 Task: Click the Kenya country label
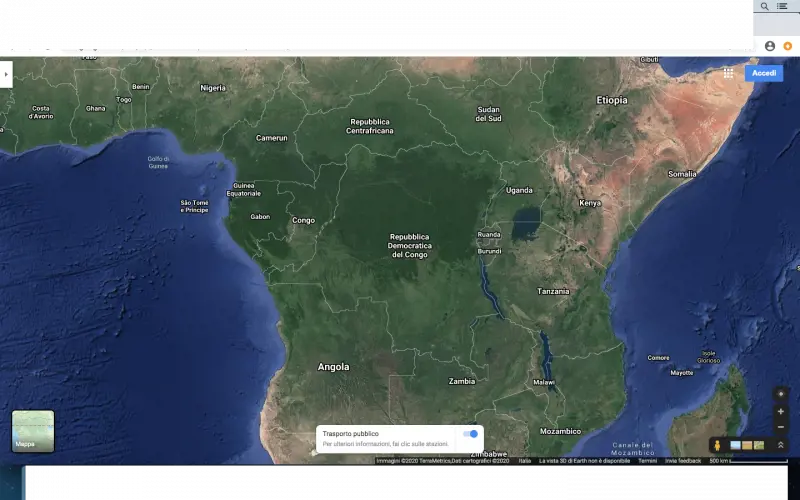(x=590, y=203)
